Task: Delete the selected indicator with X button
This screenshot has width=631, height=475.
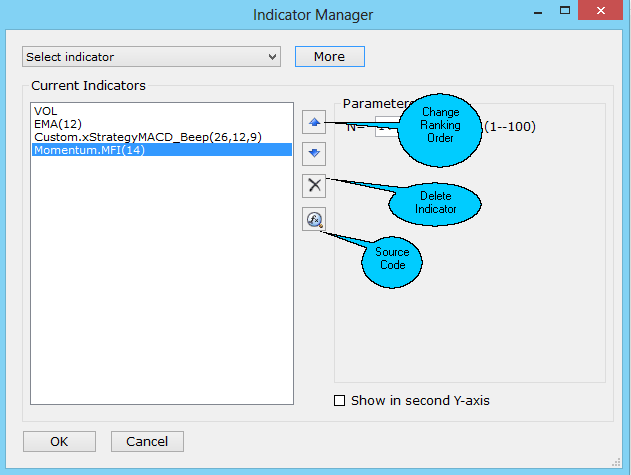Action: 314,185
